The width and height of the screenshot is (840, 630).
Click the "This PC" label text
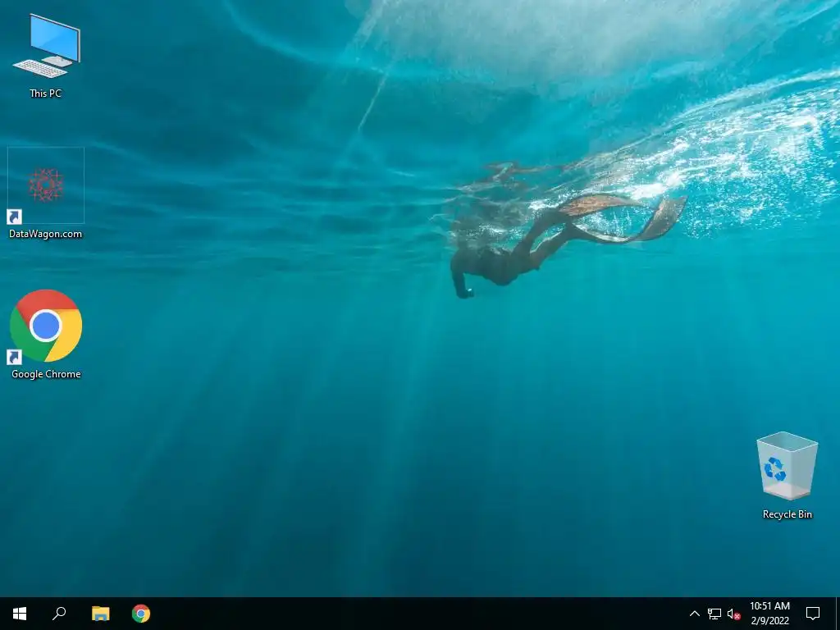46,94
